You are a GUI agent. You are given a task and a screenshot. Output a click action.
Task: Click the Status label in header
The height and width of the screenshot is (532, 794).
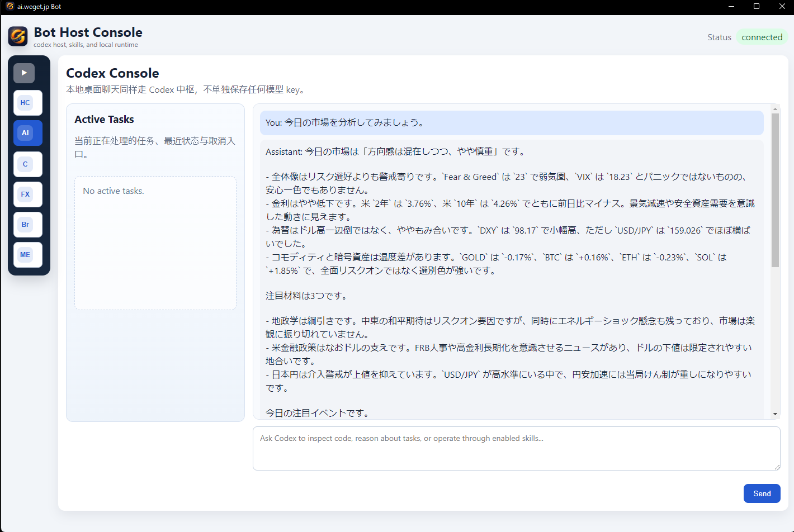(x=719, y=37)
